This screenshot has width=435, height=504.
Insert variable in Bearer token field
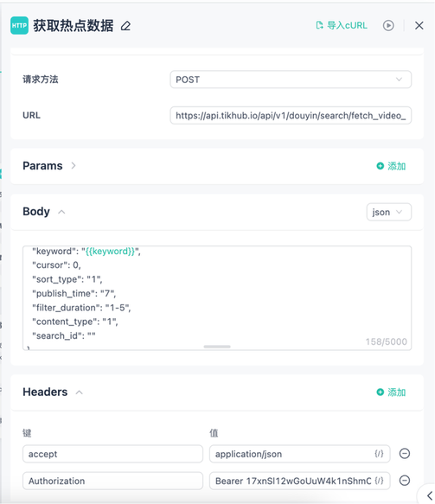[379, 481]
